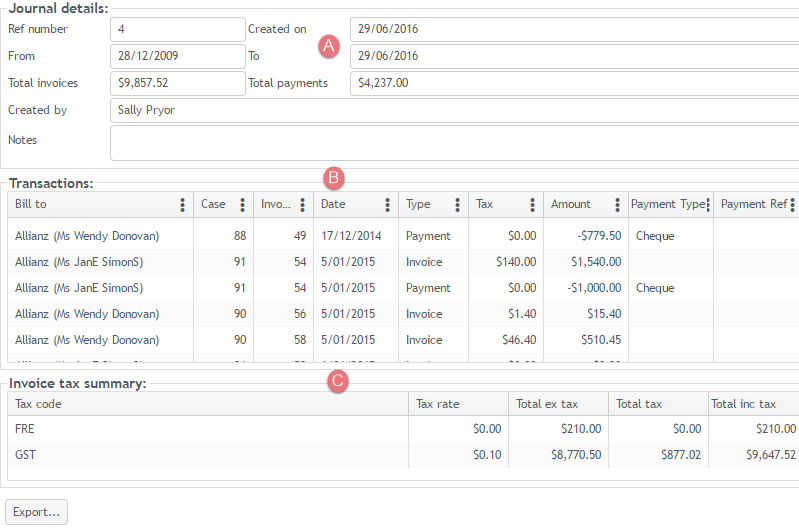Viewport: 799px width, 528px height.
Task: Select the Total payments field
Action: (574, 83)
